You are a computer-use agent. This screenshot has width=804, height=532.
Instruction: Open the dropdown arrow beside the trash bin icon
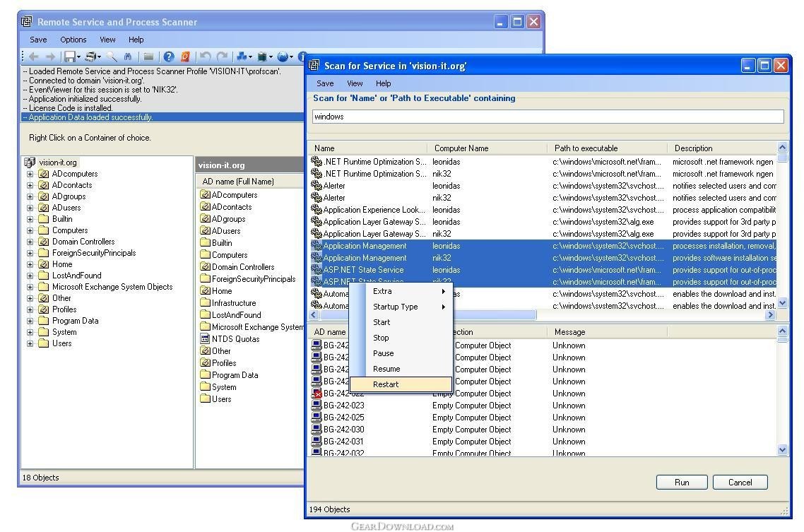pos(271,57)
